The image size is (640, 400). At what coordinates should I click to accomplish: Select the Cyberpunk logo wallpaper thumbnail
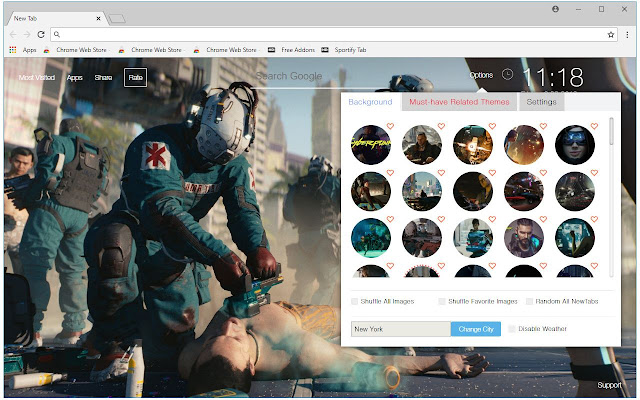371,145
